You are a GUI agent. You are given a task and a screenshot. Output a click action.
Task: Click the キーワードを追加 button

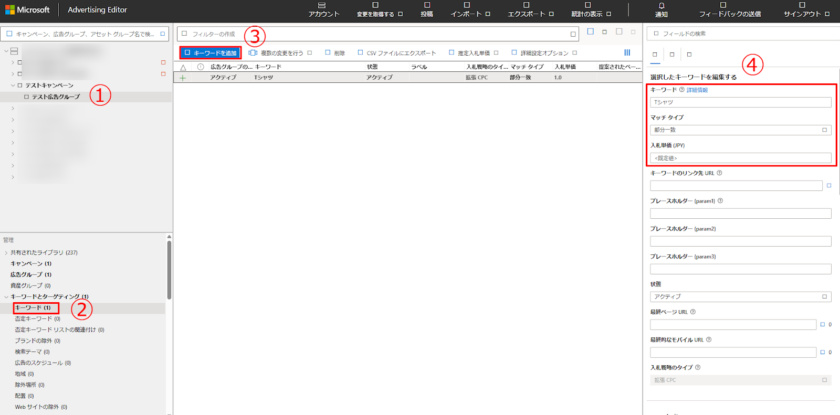[210, 51]
